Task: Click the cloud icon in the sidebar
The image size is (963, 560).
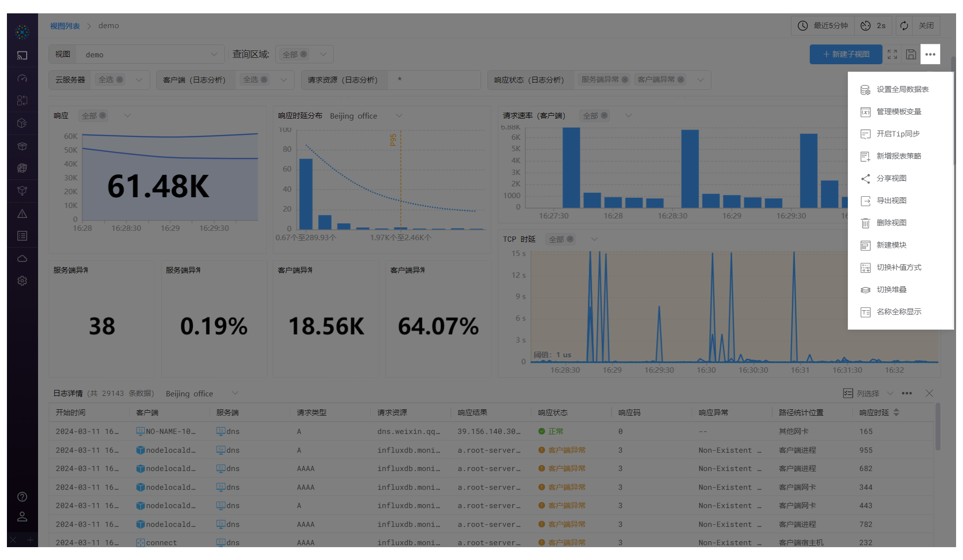Action: [22, 258]
